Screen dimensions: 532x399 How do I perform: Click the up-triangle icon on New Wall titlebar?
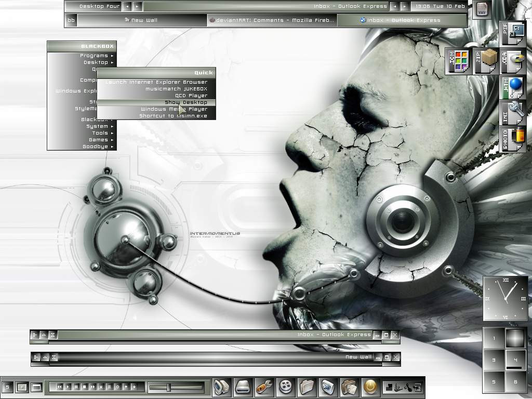coord(45,357)
